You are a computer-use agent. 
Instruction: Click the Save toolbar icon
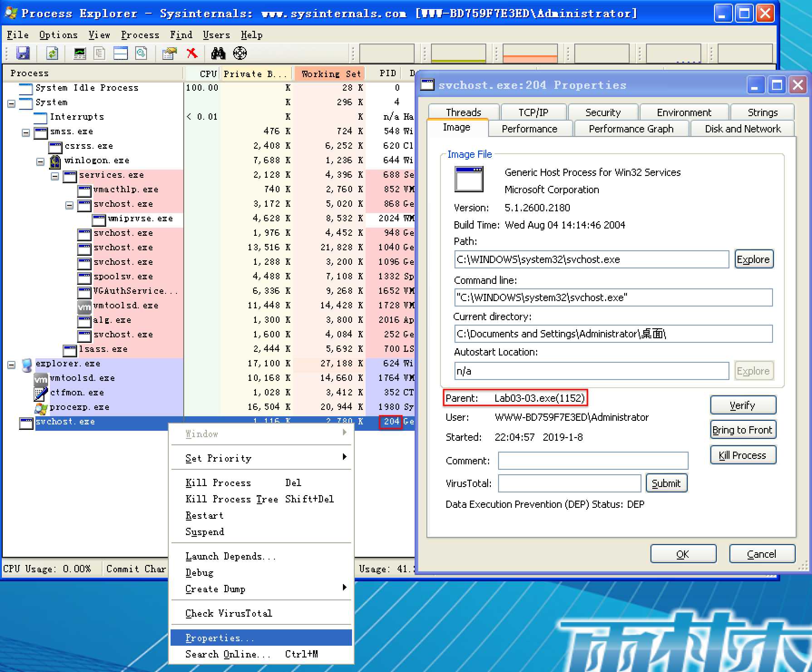click(x=23, y=53)
